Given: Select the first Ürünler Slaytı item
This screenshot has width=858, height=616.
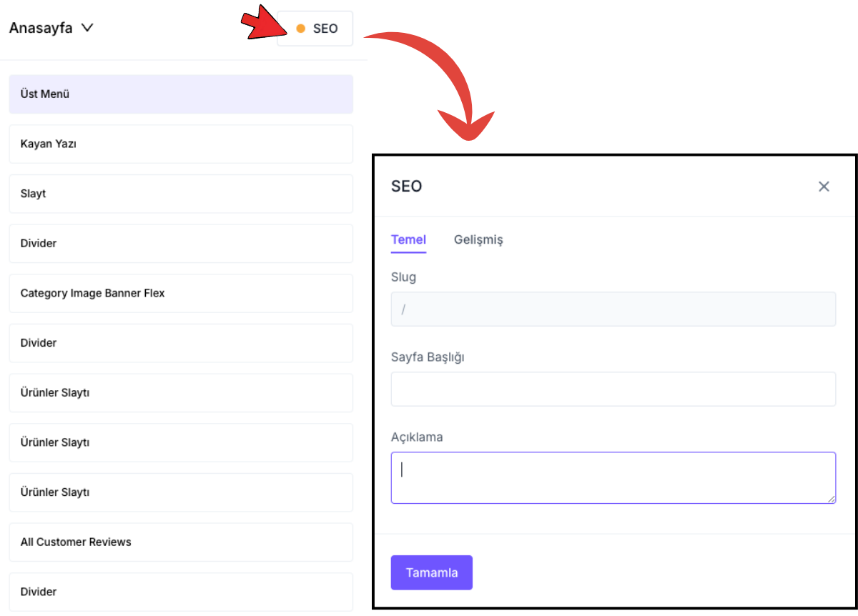Looking at the screenshot, I should (181, 393).
